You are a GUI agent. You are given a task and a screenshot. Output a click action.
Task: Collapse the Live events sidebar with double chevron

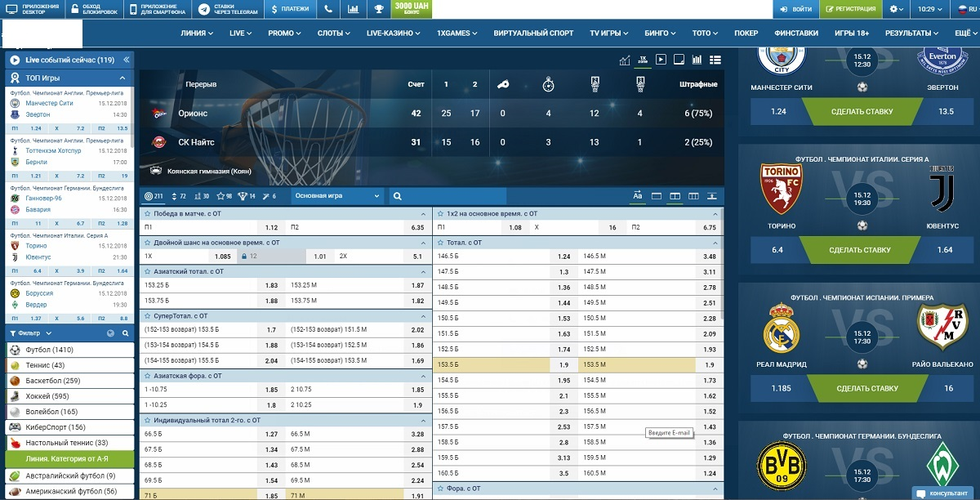click(126, 60)
